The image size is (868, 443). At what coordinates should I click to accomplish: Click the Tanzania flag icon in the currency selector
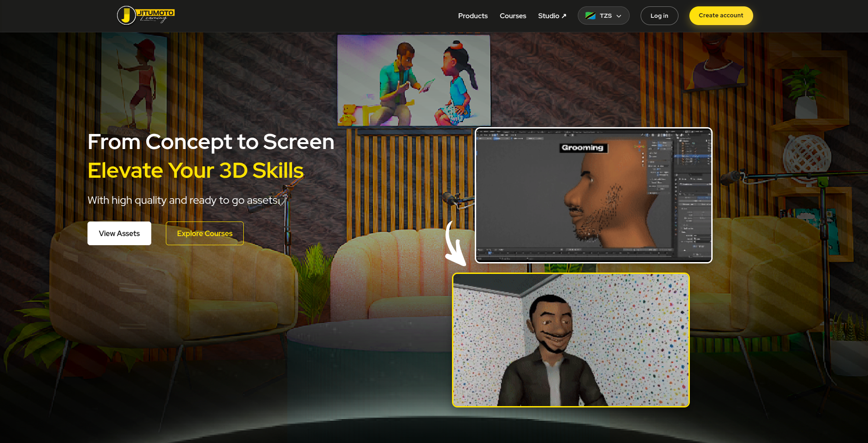[591, 15]
